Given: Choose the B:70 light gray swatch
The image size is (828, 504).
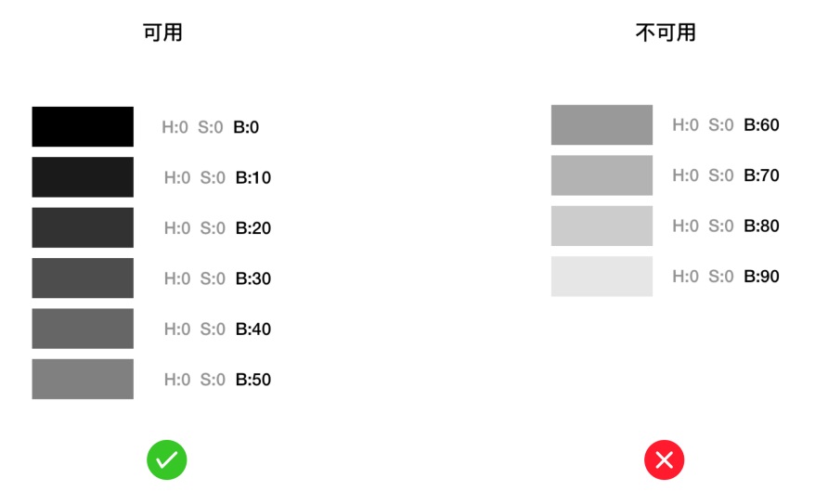Looking at the screenshot, I should pos(602,175).
